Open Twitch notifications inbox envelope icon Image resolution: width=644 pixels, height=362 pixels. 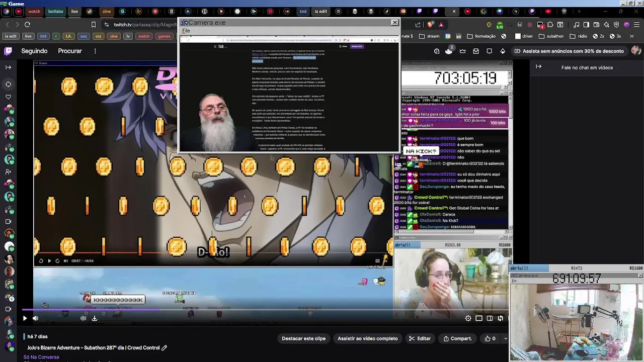click(x=475, y=51)
